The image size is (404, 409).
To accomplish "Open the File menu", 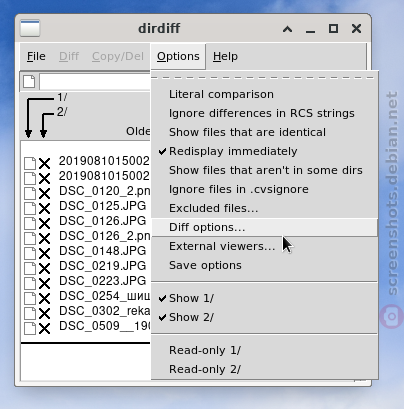I will click(x=36, y=56).
